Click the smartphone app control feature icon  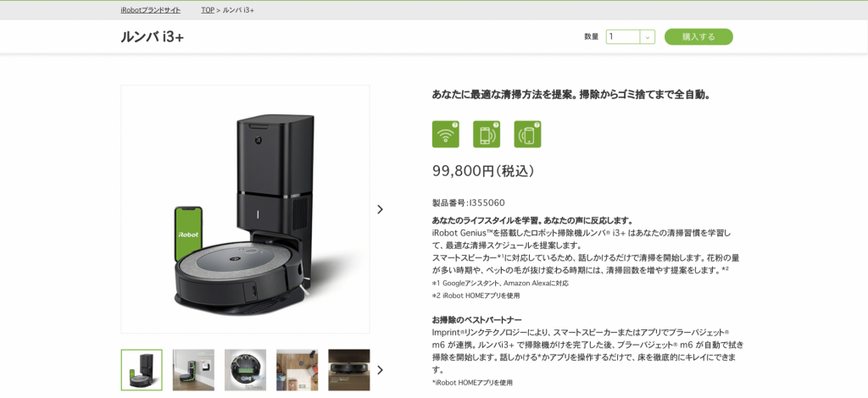click(487, 135)
